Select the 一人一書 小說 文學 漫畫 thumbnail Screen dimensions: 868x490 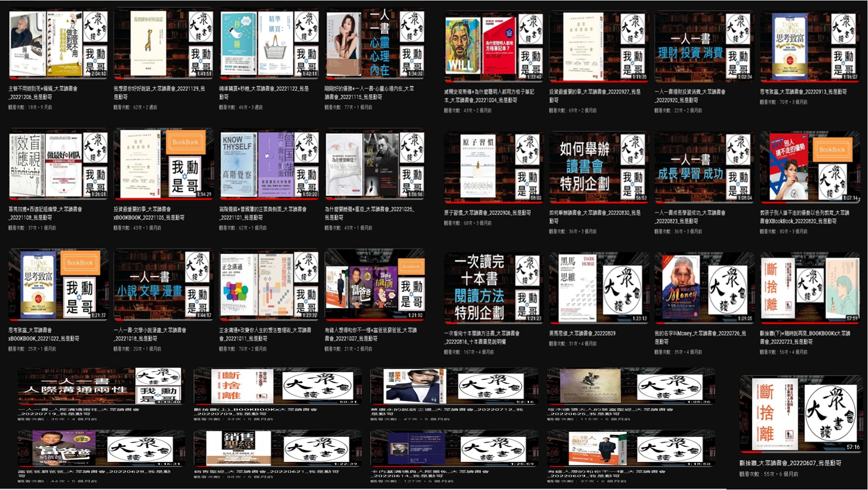[x=164, y=284]
